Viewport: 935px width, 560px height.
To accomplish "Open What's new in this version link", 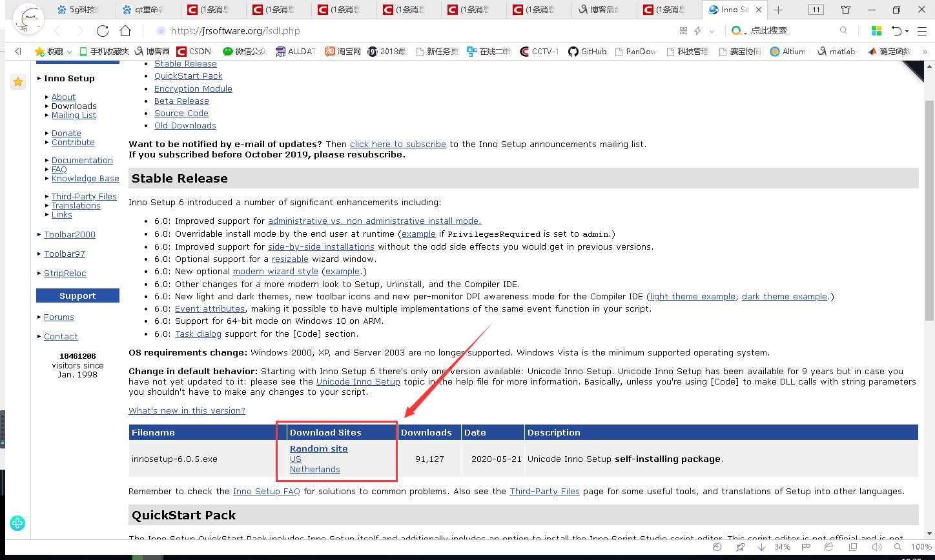I will [x=187, y=411].
